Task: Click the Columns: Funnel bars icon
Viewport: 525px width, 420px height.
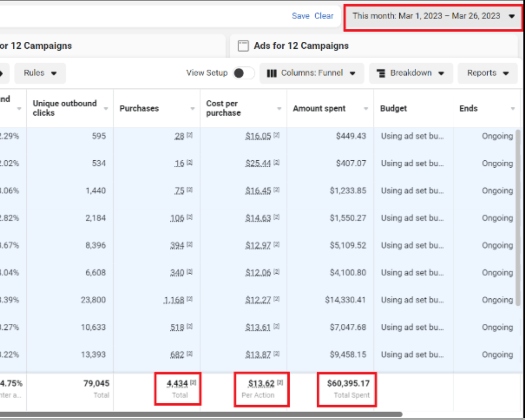Action: coord(272,73)
